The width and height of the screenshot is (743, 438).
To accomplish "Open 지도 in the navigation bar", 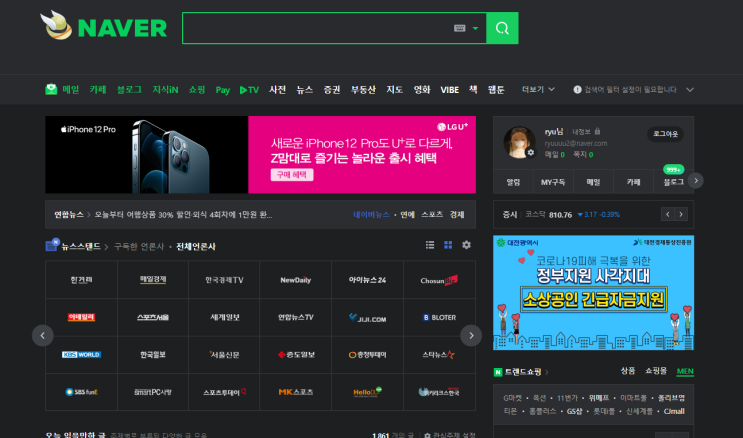I will (394, 89).
